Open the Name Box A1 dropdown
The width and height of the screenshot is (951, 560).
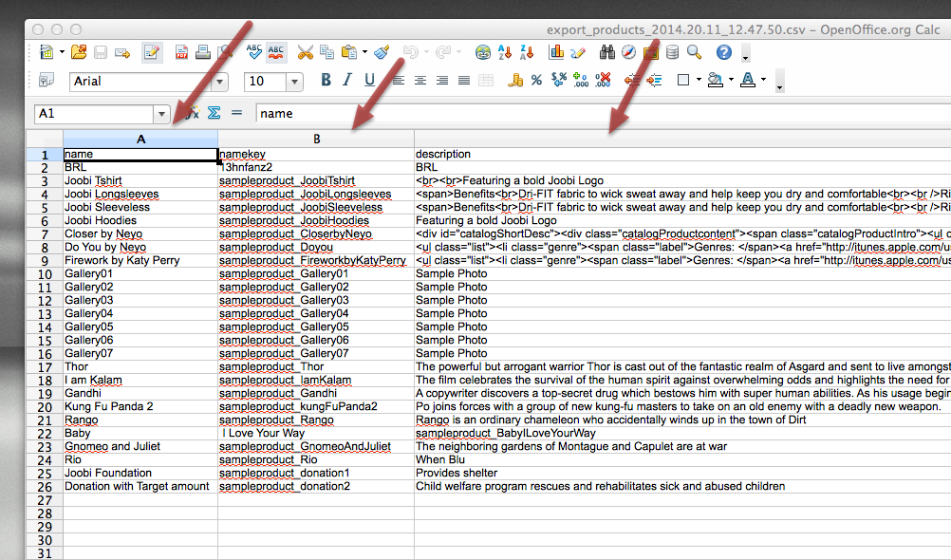(161, 114)
